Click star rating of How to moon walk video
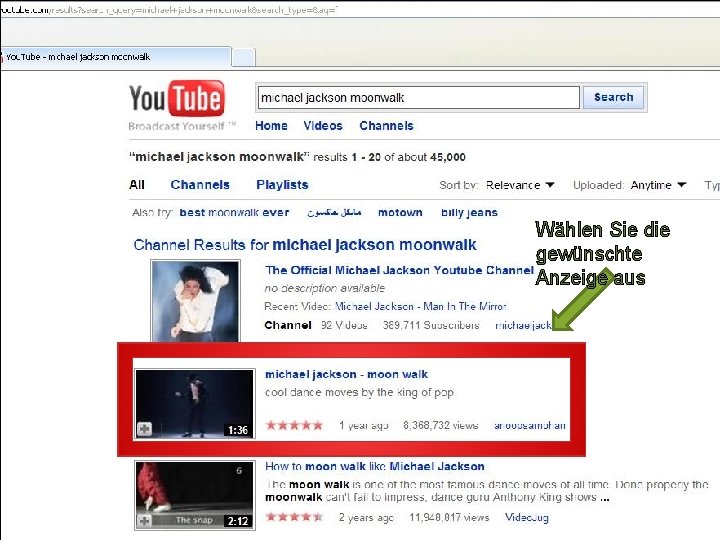The width and height of the screenshot is (720, 540). click(294, 517)
